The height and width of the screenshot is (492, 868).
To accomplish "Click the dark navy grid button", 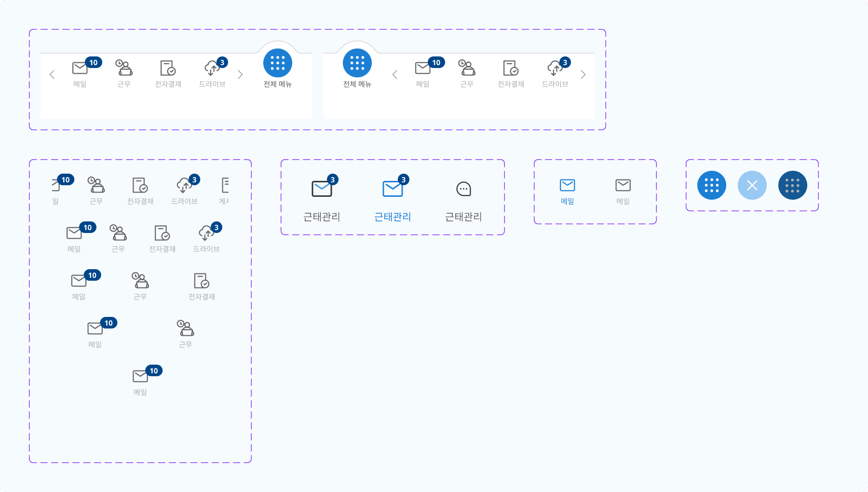I will click(793, 185).
